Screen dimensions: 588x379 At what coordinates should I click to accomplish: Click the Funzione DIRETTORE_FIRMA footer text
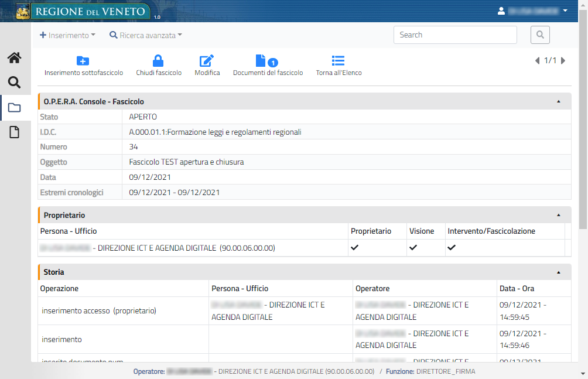click(430, 371)
